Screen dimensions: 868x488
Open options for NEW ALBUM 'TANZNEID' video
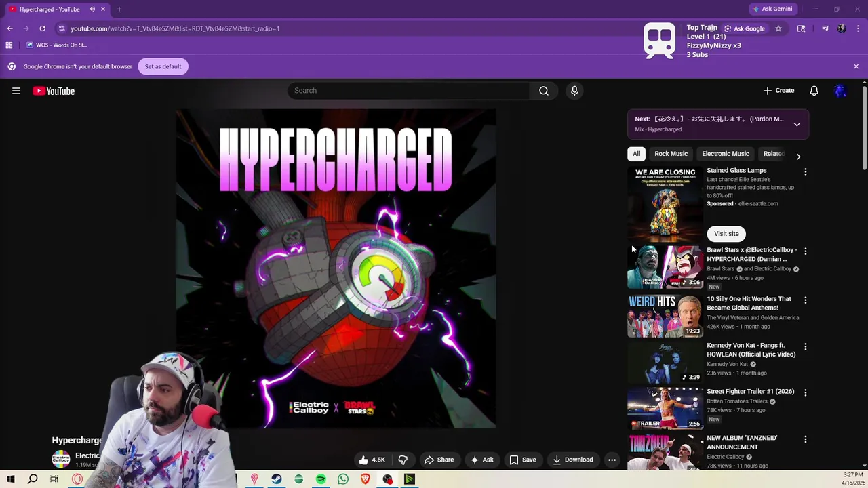pos(805,440)
